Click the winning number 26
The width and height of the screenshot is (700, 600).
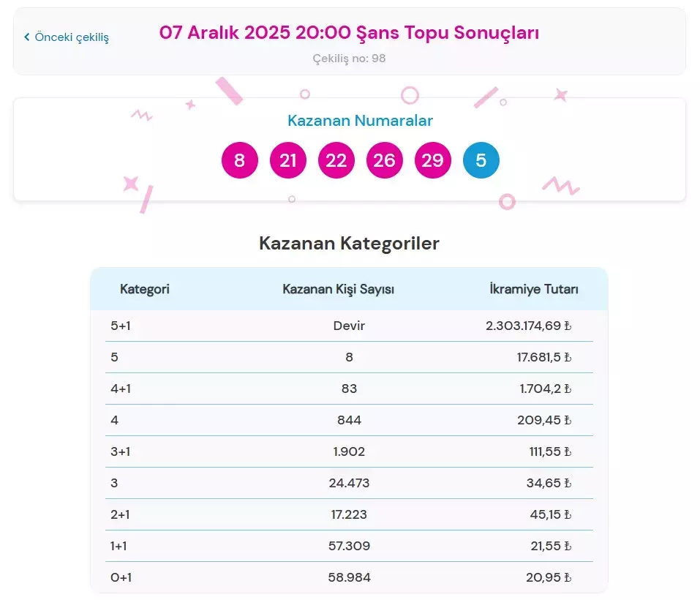[x=384, y=160]
